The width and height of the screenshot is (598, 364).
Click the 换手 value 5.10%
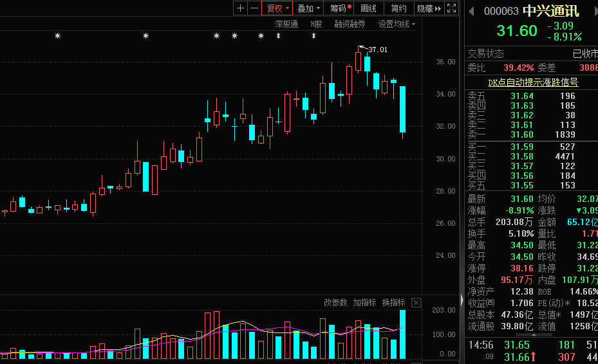pyautogui.click(x=521, y=233)
